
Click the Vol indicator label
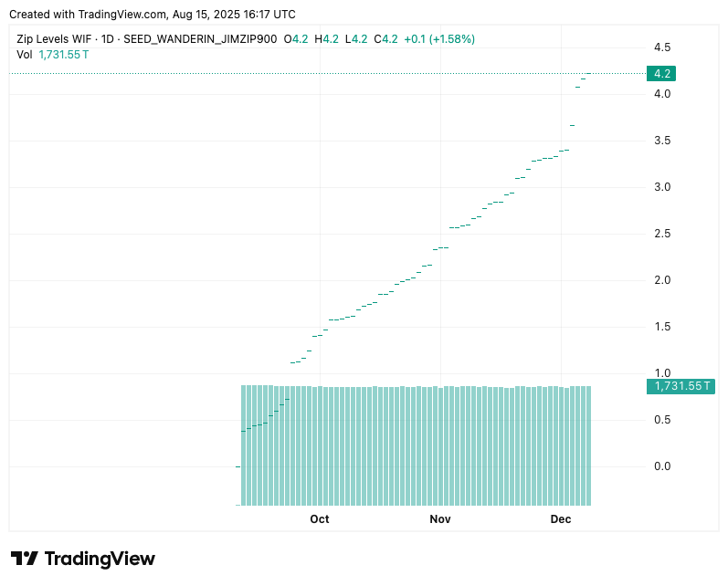point(26,54)
